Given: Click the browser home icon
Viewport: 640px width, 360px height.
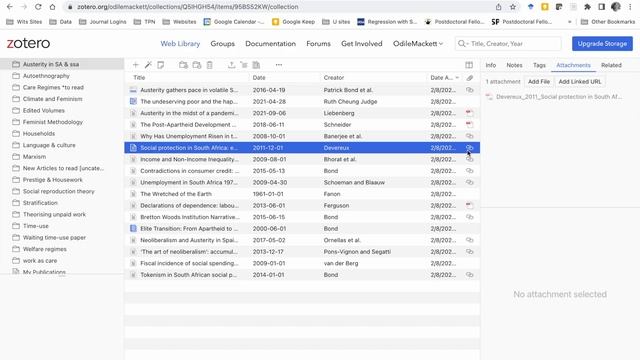Looking at the screenshot, I should coord(52,7).
